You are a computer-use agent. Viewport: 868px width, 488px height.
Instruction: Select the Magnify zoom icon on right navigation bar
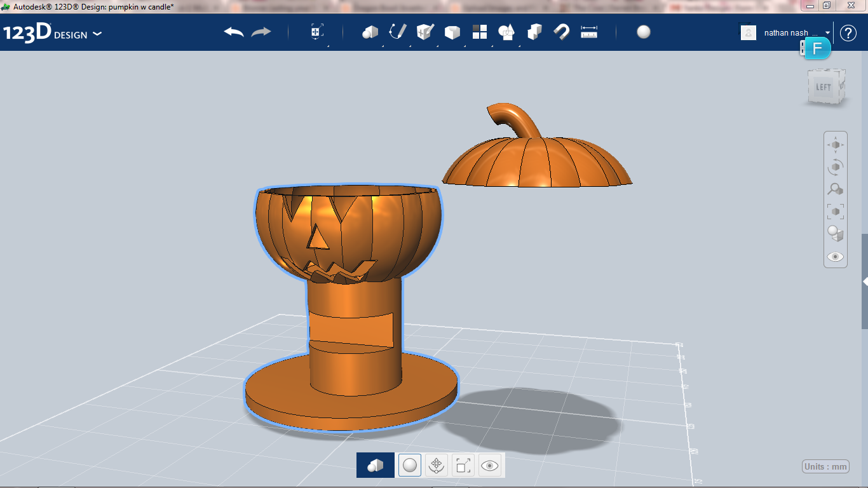pos(835,189)
